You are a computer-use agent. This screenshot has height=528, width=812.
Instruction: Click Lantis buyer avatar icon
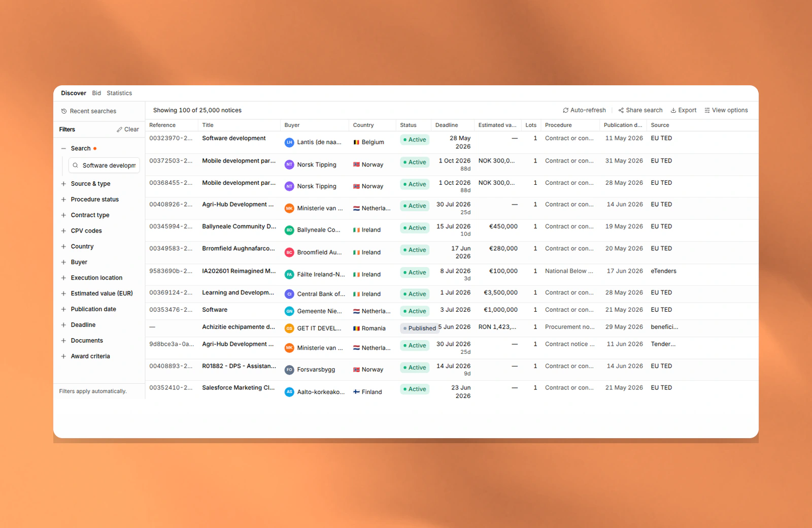[x=289, y=142]
